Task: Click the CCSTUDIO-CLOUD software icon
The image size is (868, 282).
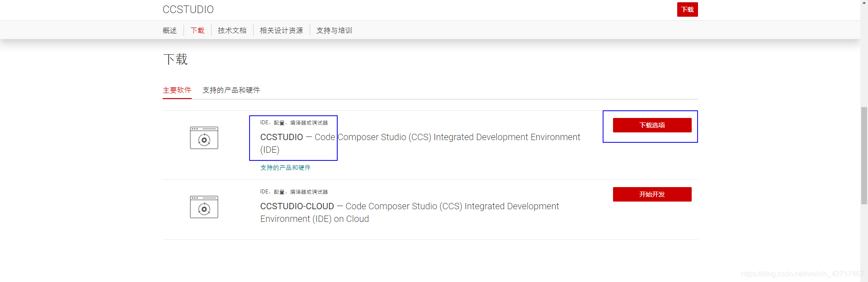Action: tap(204, 207)
